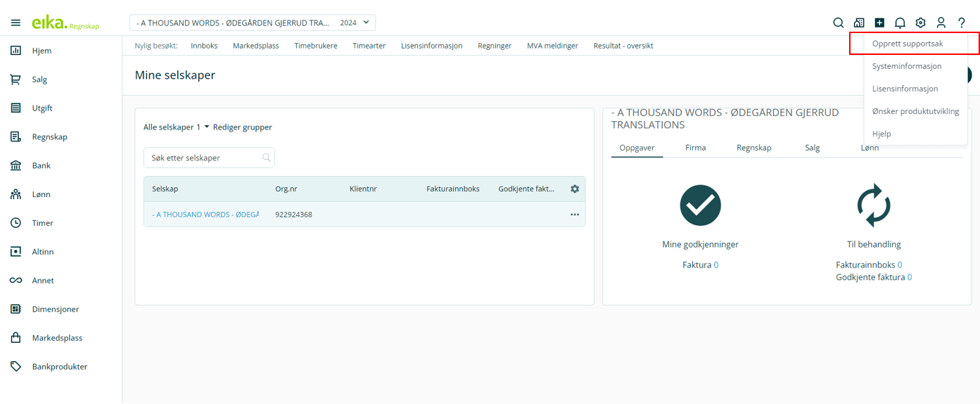Image resolution: width=980 pixels, height=404 pixels.
Task: Open the hamburger menu icon
Action: click(15, 23)
